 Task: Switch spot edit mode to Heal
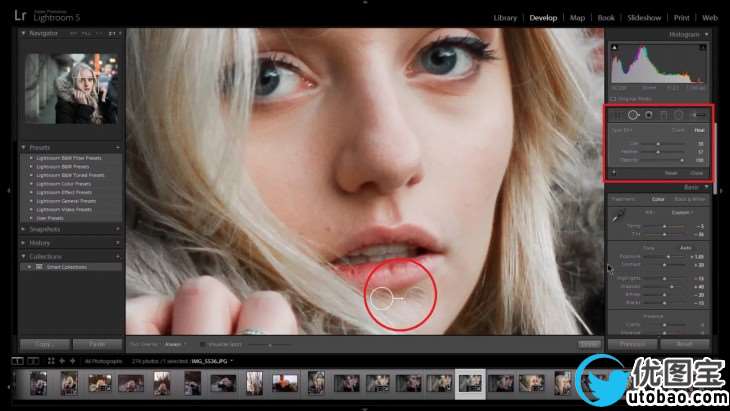click(x=699, y=130)
